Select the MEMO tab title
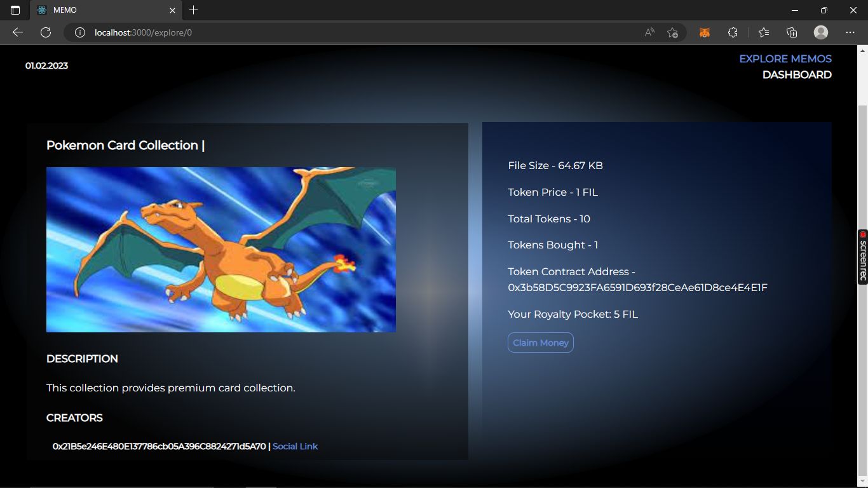The image size is (868, 488). [x=65, y=10]
